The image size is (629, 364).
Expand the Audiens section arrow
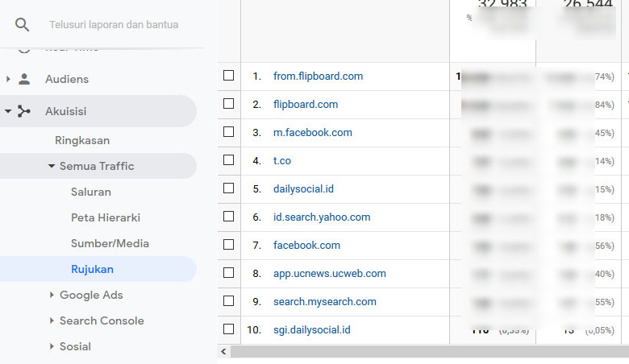[8, 79]
